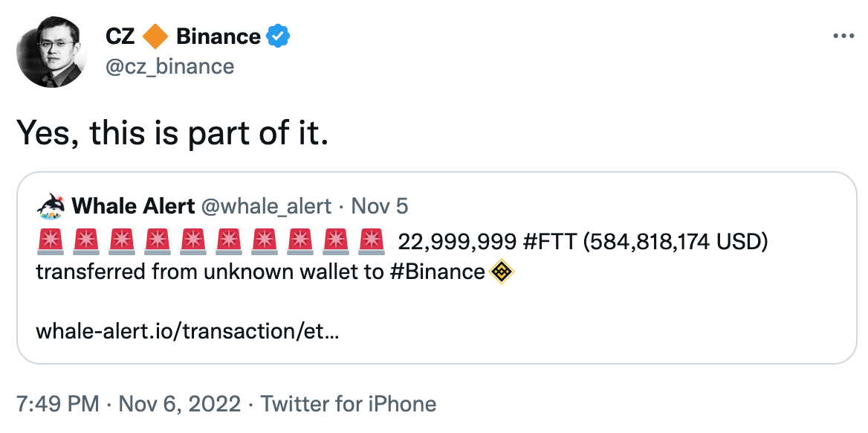Image resolution: width=868 pixels, height=433 pixels.
Task: Click CZ's profile avatar photo
Action: coord(53,51)
